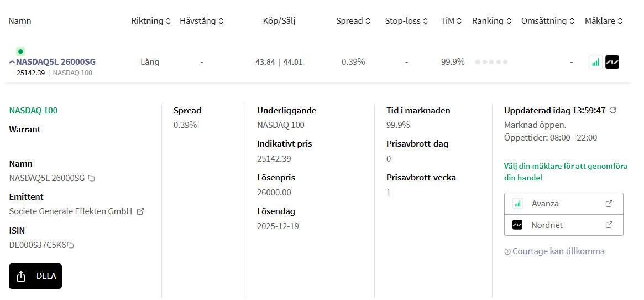Sort by the Stop-loss column
Image resolution: width=644 pixels, height=300 pixels.
click(x=406, y=21)
